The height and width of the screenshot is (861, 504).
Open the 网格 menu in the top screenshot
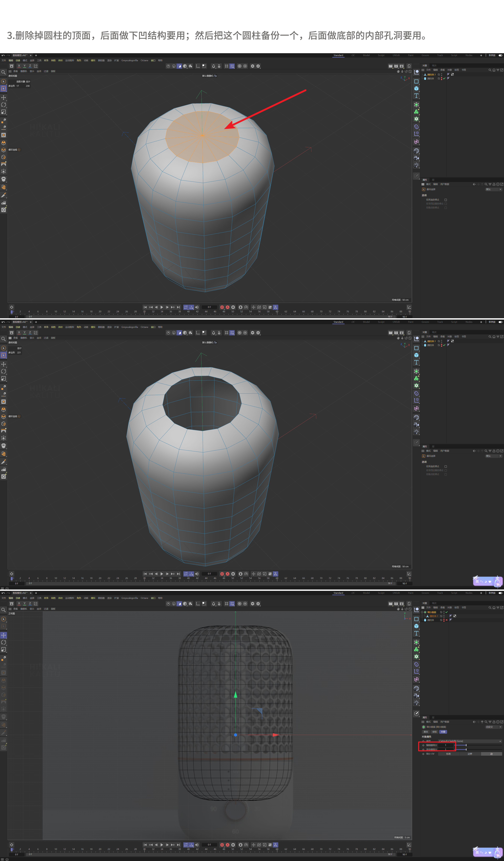53,60
